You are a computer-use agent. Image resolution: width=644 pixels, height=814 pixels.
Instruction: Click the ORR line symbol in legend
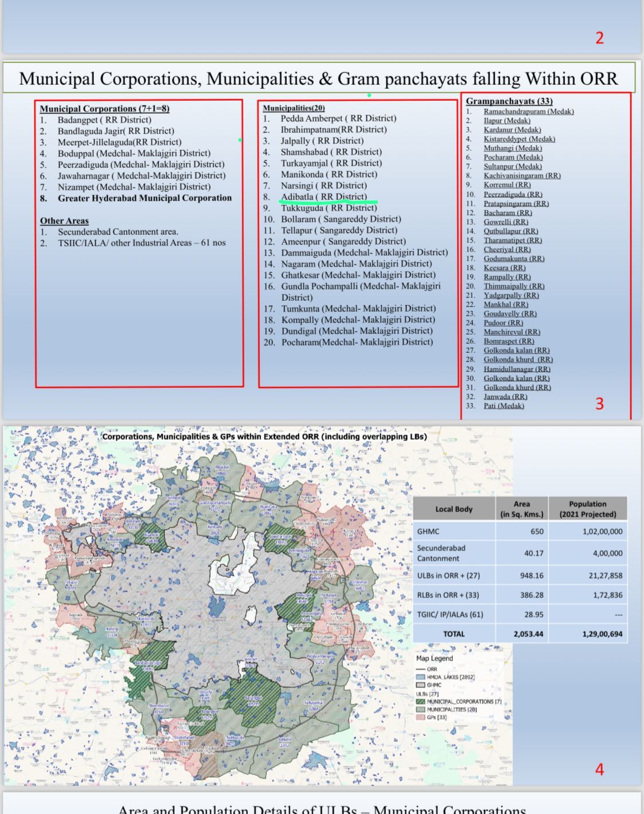[x=421, y=669]
